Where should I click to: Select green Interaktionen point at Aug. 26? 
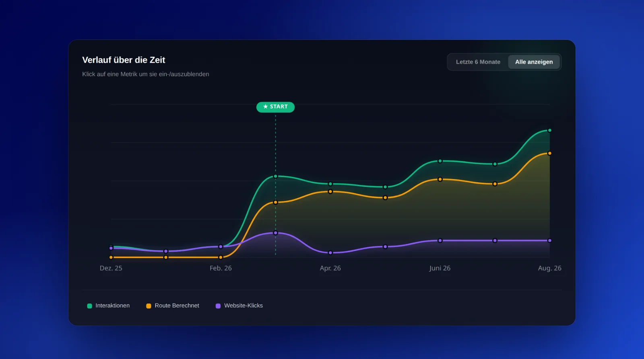pos(549,130)
